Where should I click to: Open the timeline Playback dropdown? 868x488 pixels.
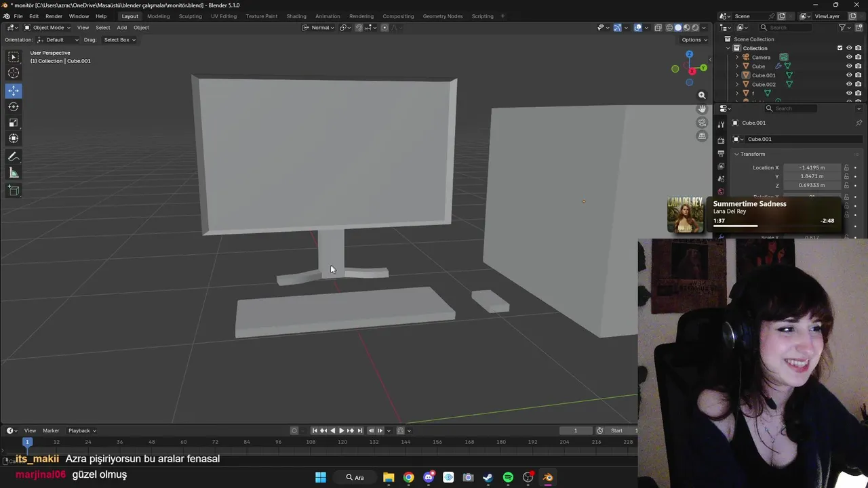pyautogui.click(x=82, y=430)
